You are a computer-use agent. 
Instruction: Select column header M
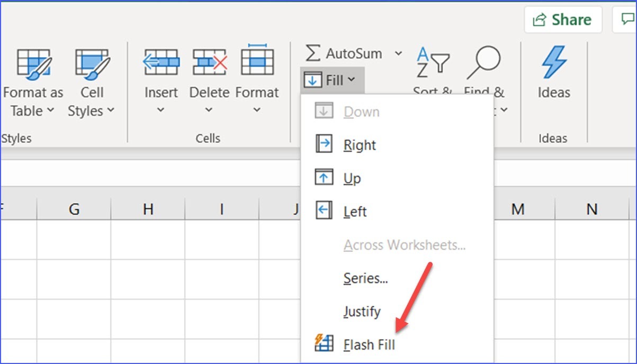click(x=517, y=208)
